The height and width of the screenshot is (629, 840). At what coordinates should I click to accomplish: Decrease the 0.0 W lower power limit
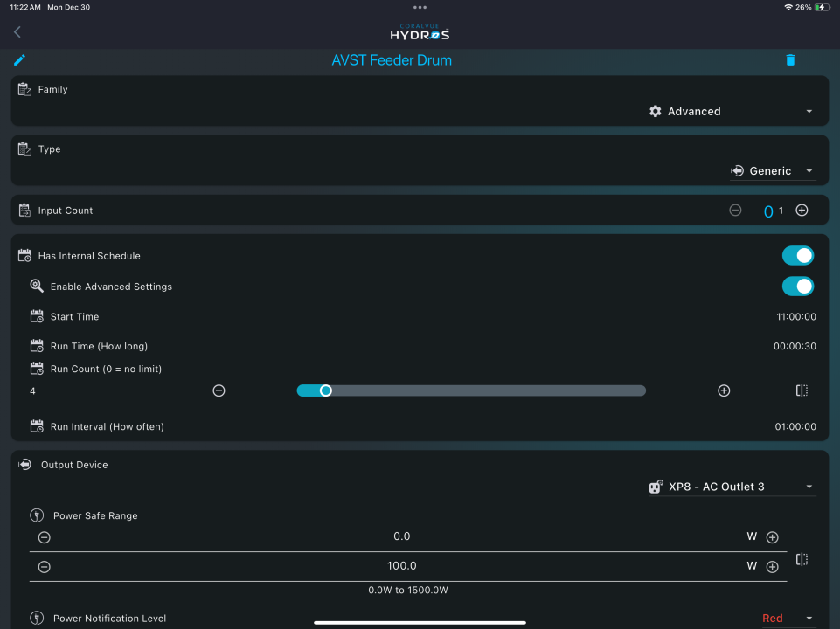[45, 537]
